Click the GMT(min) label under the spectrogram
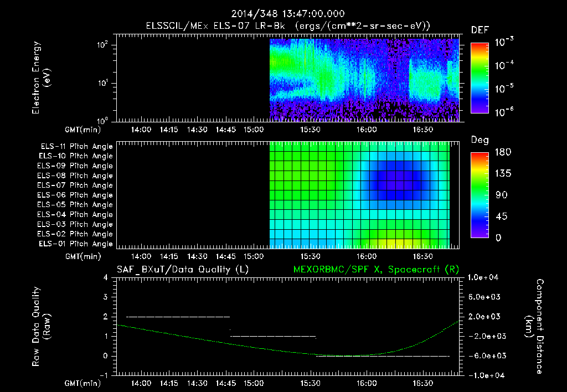567x392 pixels. pyautogui.click(x=83, y=130)
